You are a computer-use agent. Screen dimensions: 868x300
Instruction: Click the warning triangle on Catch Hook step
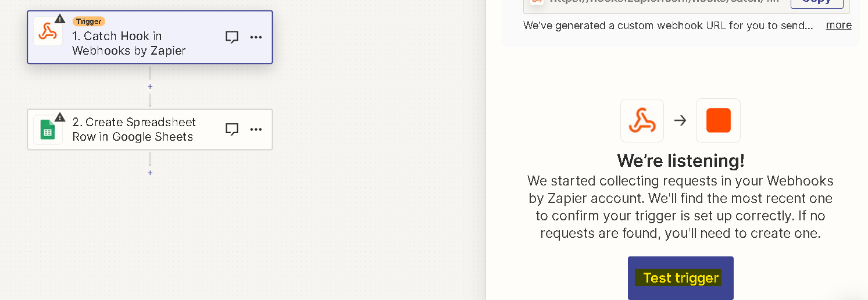[x=60, y=19]
